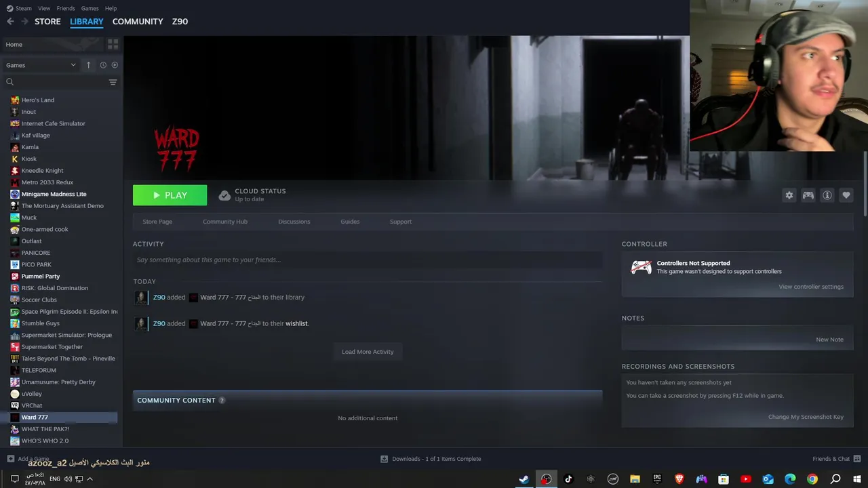Screen dimensions: 868x488
Task: Click the Home button in sidebar
Action: click(53, 44)
